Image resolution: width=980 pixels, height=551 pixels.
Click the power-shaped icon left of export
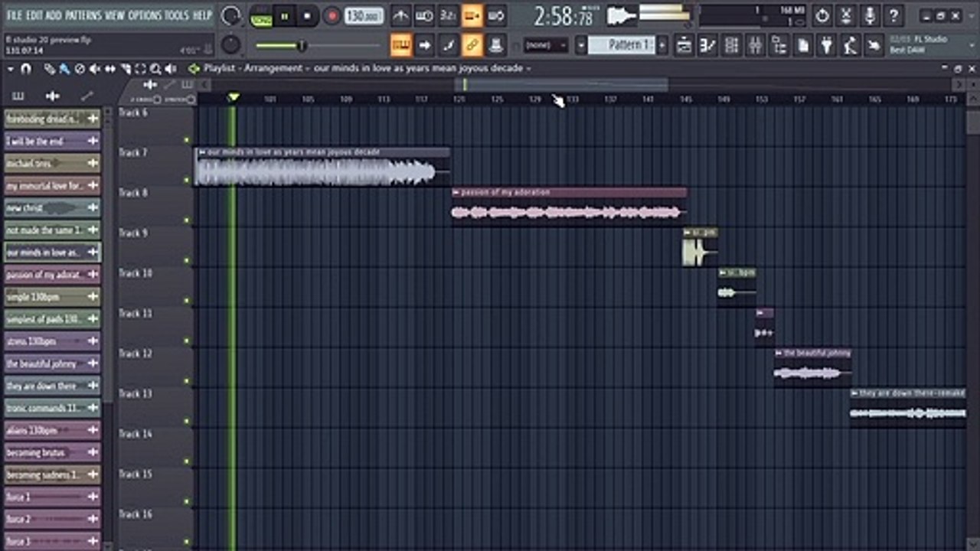(822, 15)
